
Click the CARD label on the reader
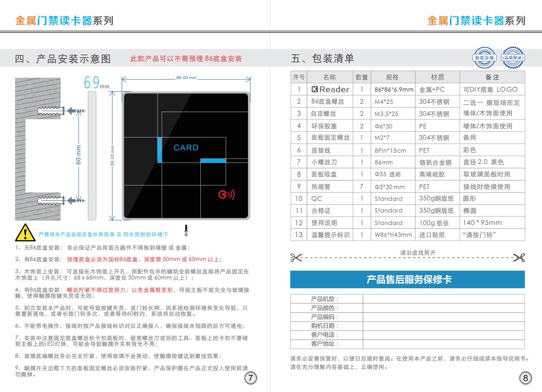click(x=186, y=148)
